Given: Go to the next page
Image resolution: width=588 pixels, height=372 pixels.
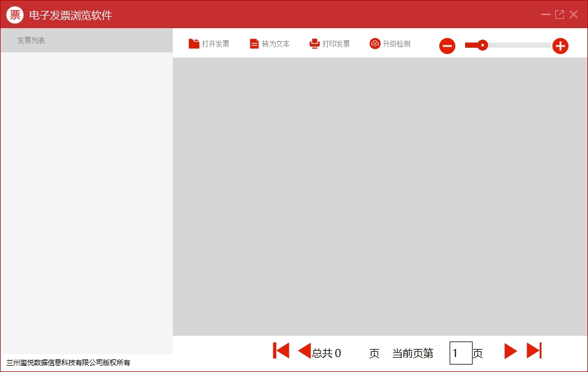Looking at the screenshot, I should click(x=510, y=351).
